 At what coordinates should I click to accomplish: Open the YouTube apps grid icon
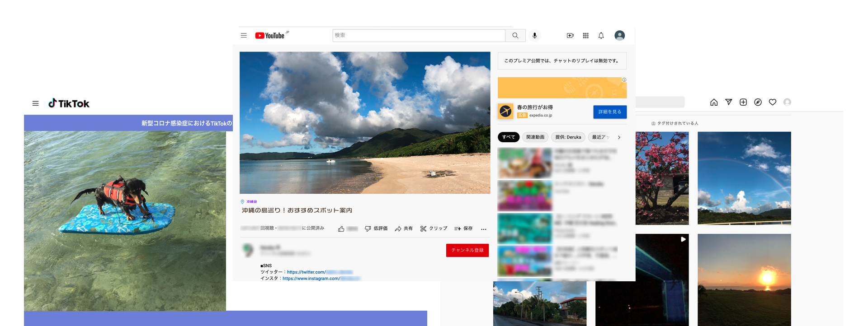(x=585, y=35)
